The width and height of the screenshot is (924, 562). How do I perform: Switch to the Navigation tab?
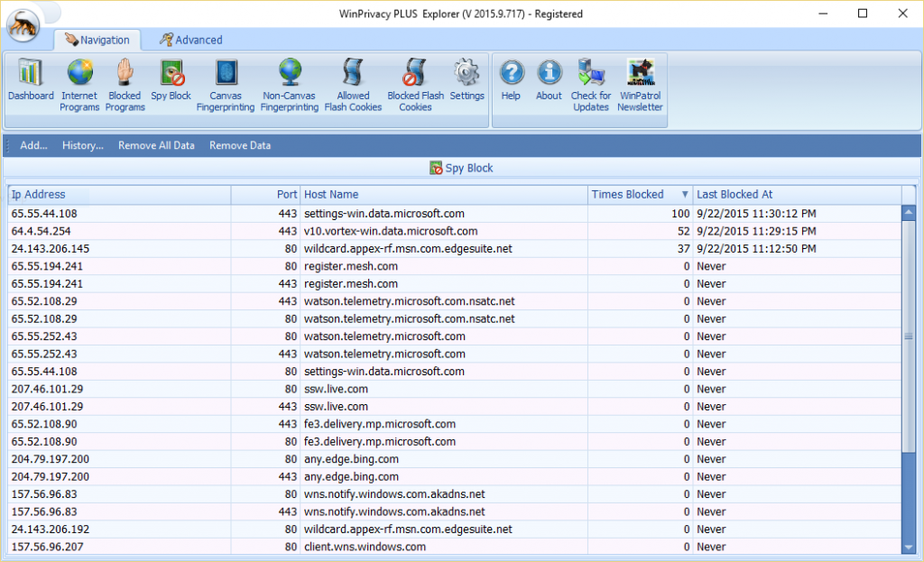97,40
